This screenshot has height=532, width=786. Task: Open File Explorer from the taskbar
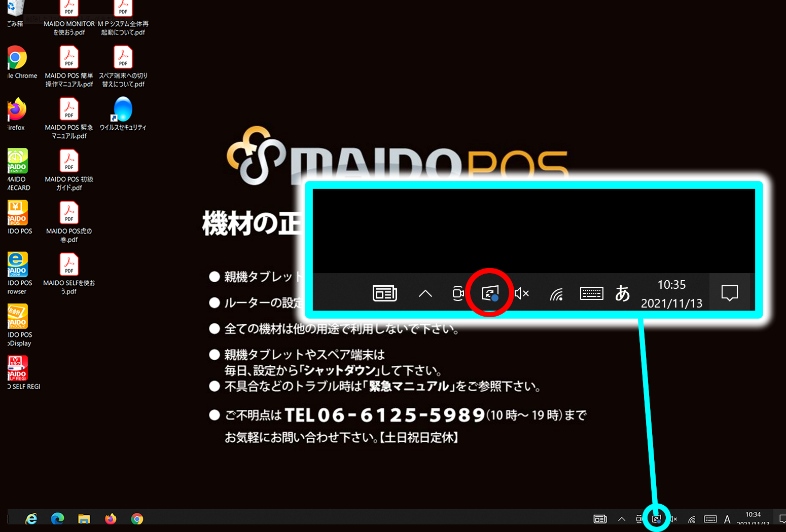(84, 519)
